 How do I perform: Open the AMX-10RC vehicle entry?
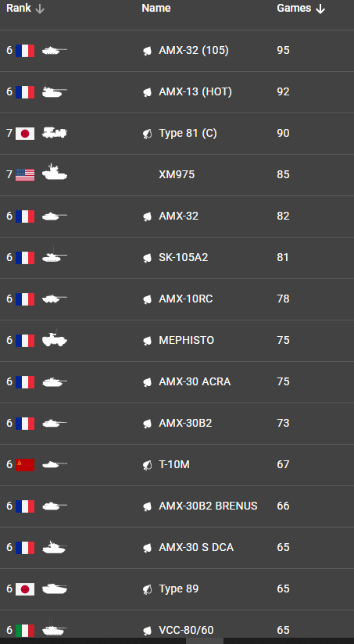tap(186, 299)
